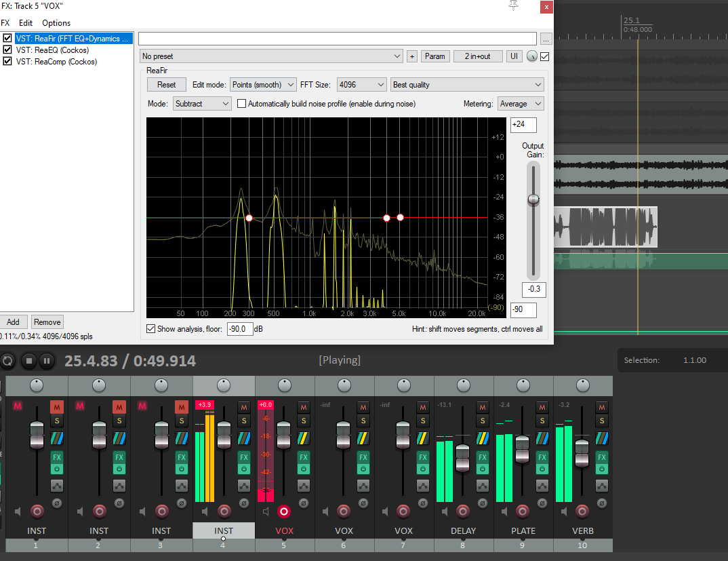Click the pan knob of track 10 VERB
Screen dimensions: 728x561
(x=583, y=385)
